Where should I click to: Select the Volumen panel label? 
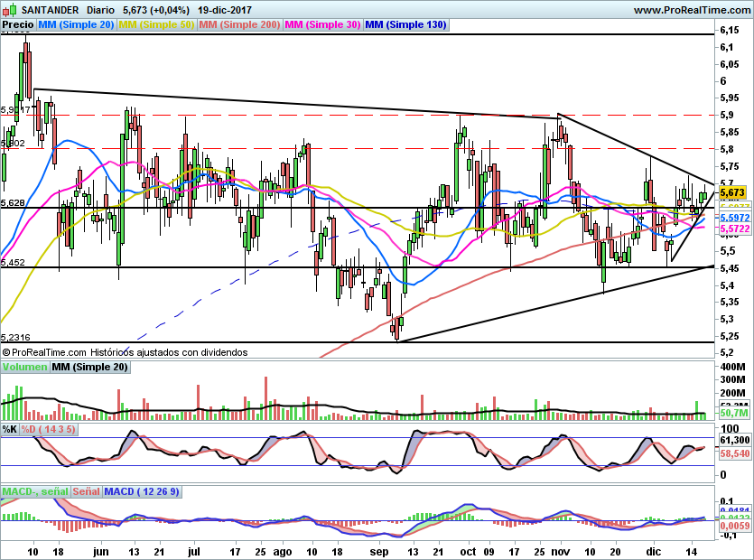click(x=24, y=367)
